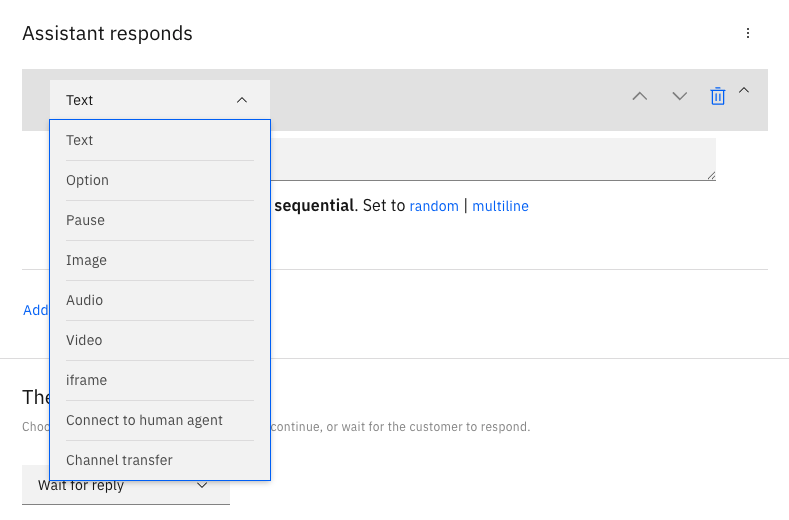The width and height of the screenshot is (789, 520).
Task: Open the Wait for reply dropdown
Action: click(x=126, y=486)
